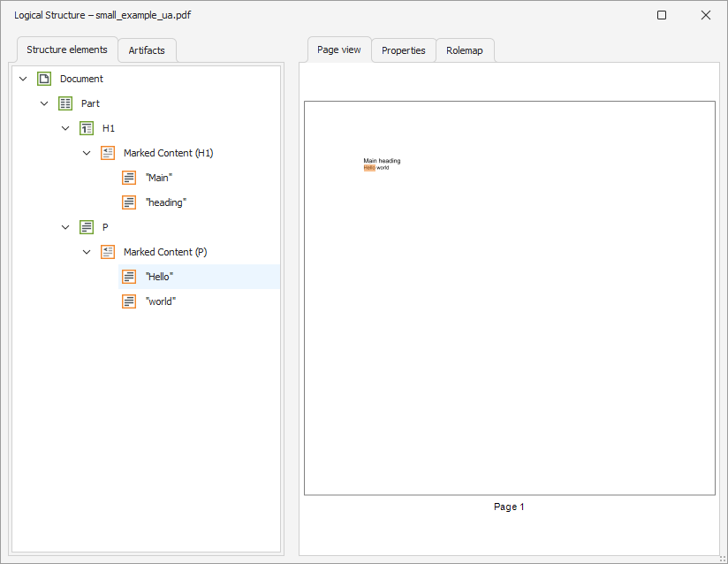Select the "world" tree item label
Image resolution: width=728 pixels, height=564 pixels.
click(x=161, y=301)
